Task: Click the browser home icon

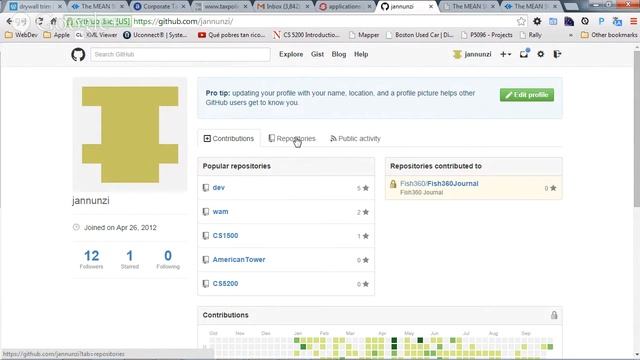Action: point(53,21)
